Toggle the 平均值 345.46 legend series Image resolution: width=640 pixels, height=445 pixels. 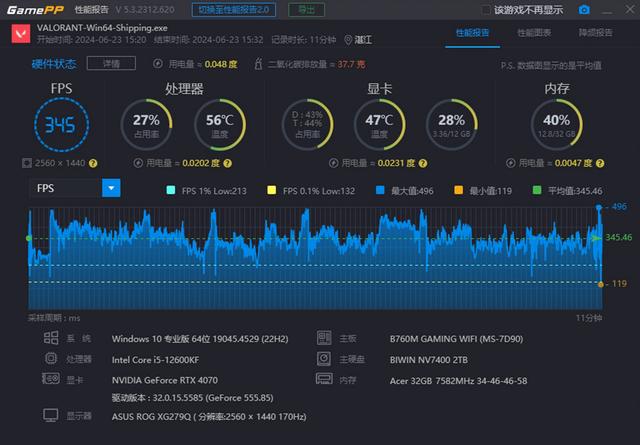click(x=568, y=191)
